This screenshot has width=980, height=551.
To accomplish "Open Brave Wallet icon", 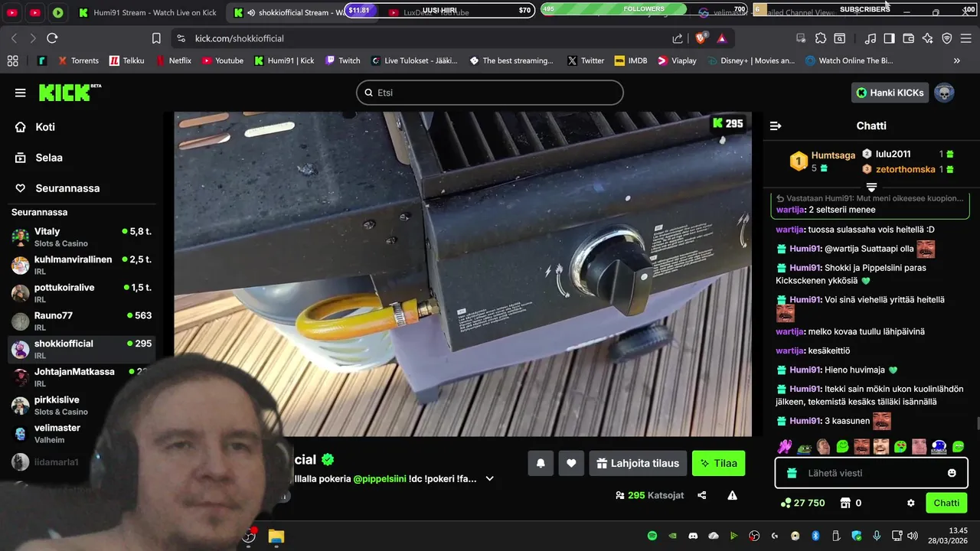I will pyautogui.click(x=909, y=38).
